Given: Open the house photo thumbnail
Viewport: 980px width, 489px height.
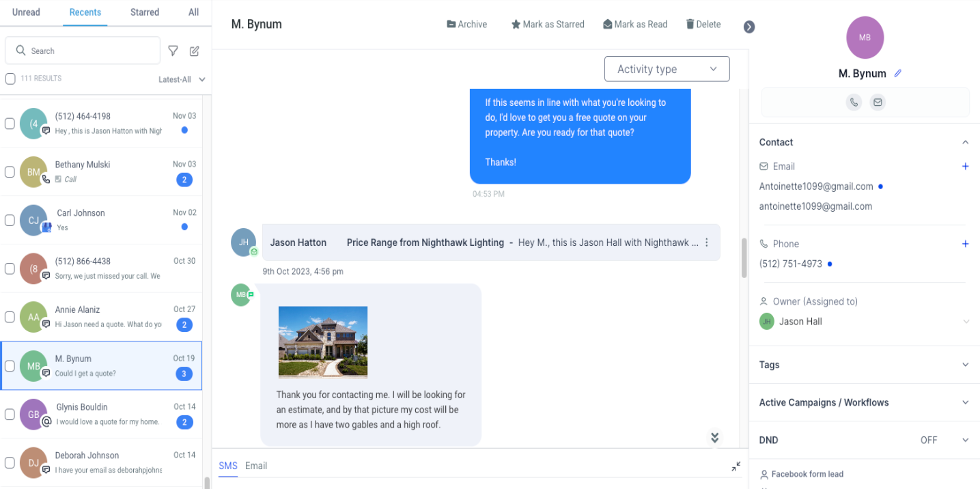Looking at the screenshot, I should click(323, 341).
